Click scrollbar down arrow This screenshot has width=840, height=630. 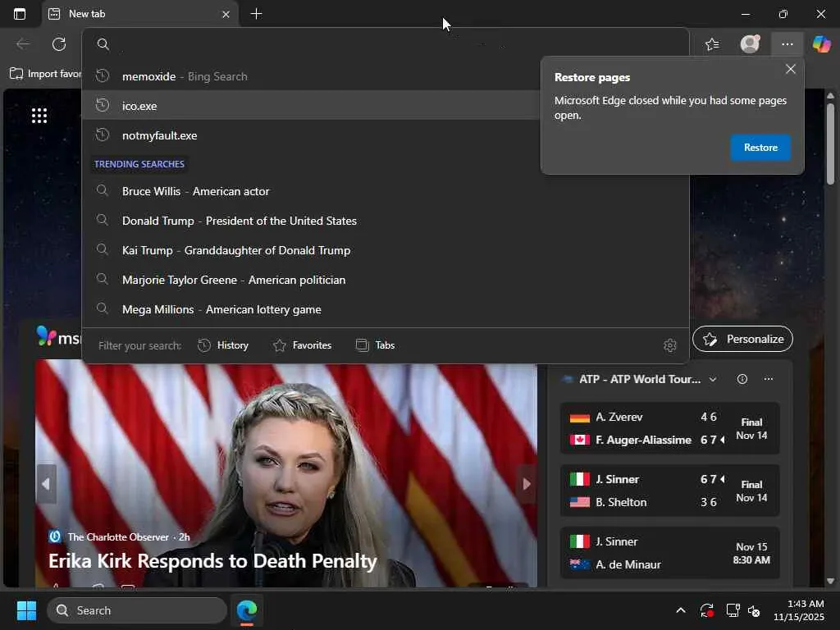830,581
